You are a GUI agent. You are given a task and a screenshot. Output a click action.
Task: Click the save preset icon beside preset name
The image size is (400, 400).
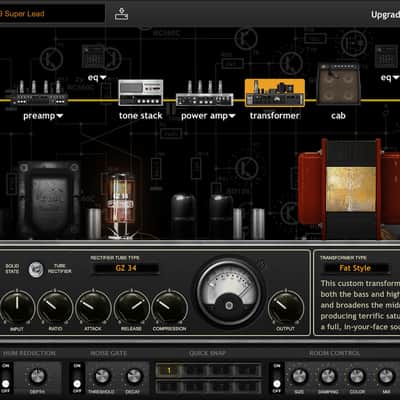pyautogui.click(x=121, y=14)
